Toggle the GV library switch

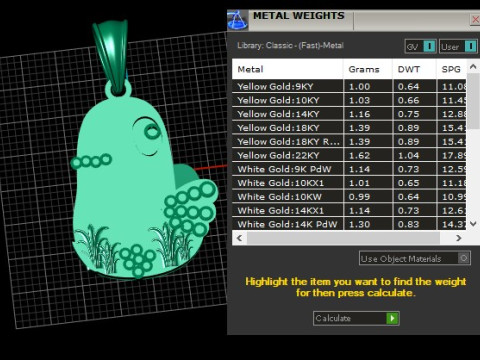420,47
